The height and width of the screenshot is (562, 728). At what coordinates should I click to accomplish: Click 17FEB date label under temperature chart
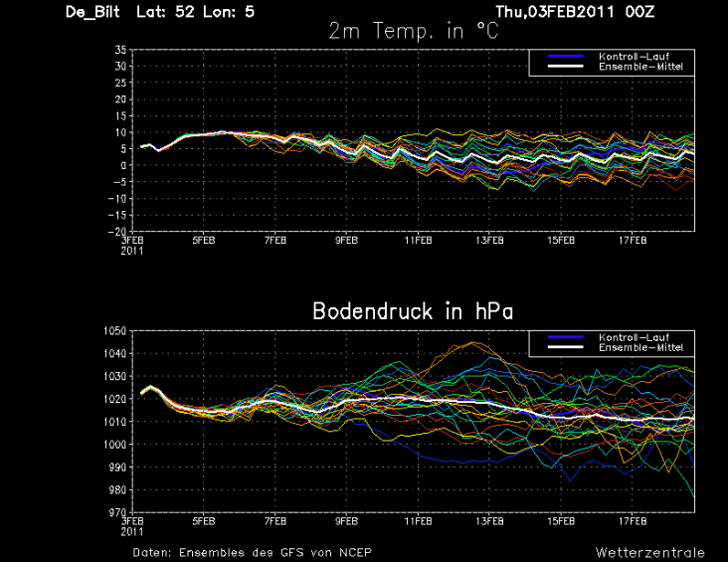[x=633, y=240]
